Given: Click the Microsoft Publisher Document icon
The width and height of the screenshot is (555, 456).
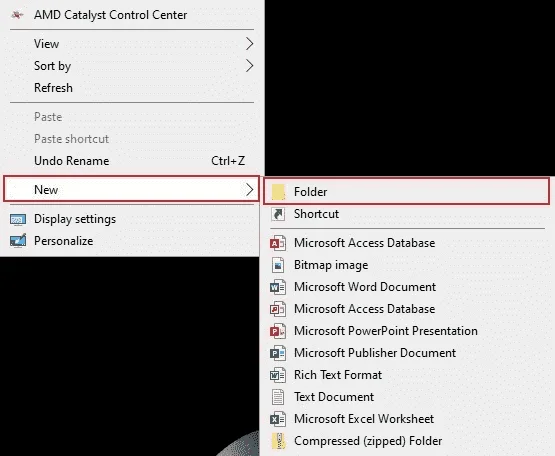Looking at the screenshot, I should pyautogui.click(x=278, y=353).
